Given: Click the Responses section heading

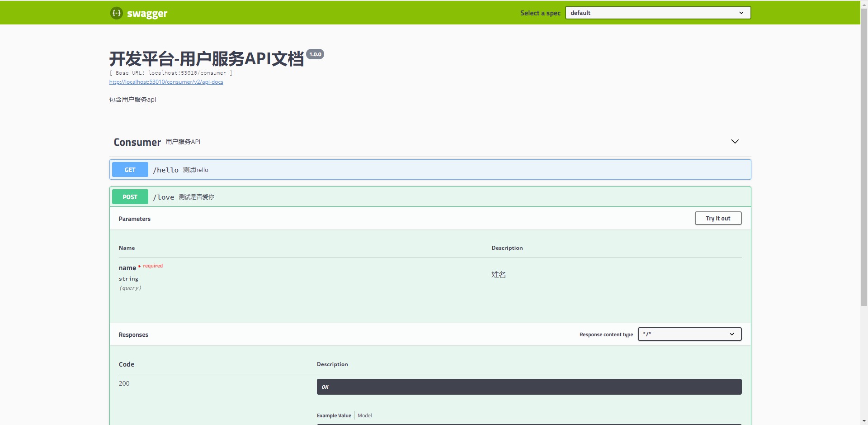Looking at the screenshot, I should click(133, 334).
